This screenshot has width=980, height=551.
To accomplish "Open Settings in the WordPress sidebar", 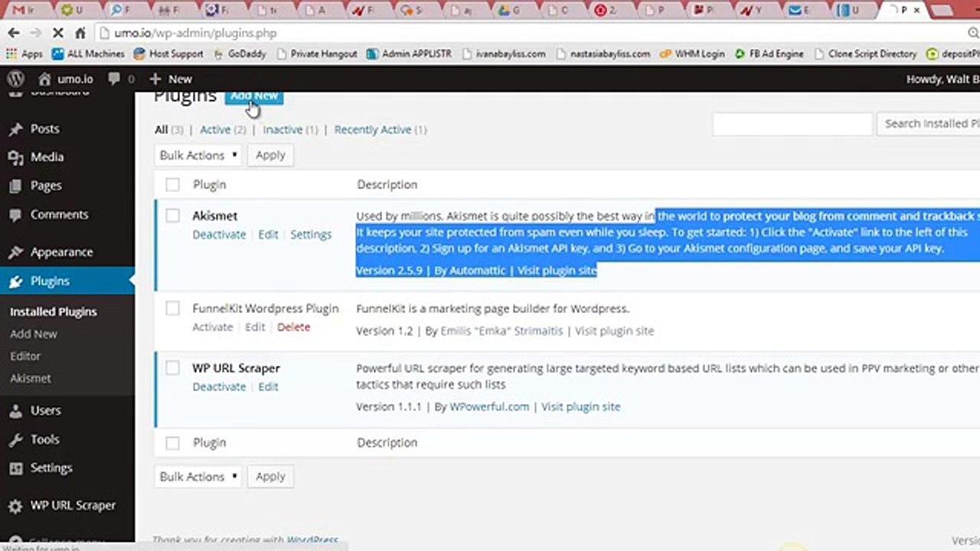I will (x=51, y=468).
